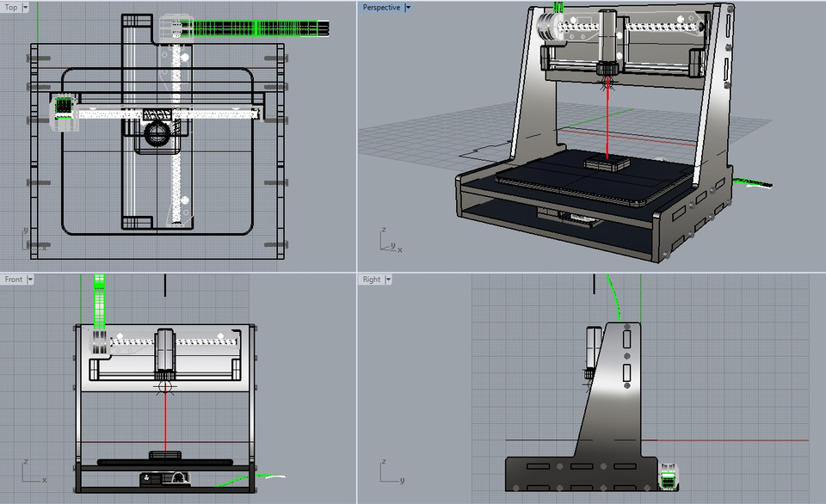Click the red vertical line in Front view
The height and width of the screenshot is (504, 826).
pyautogui.click(x=163, y=421)
